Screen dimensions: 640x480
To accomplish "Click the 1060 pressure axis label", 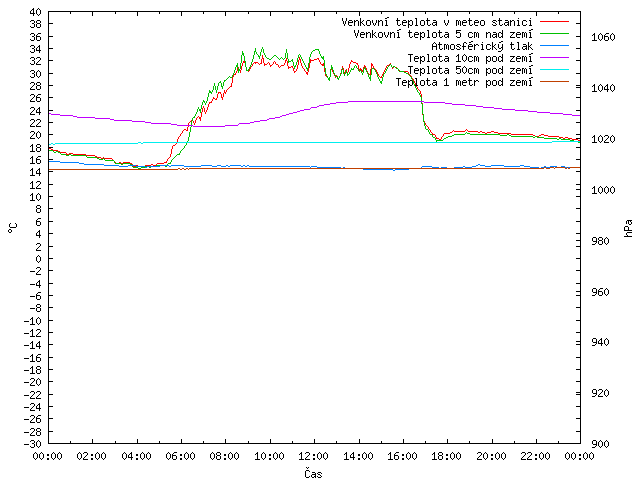I will [603, 37].
